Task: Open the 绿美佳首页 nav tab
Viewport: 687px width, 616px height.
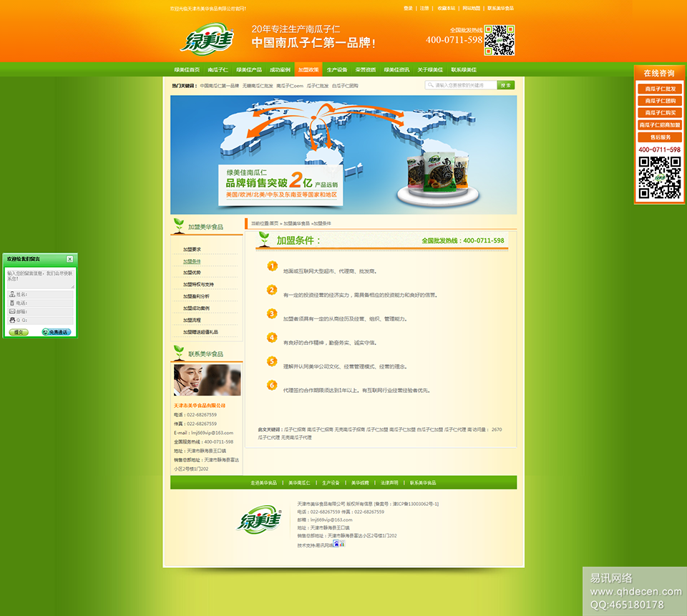Action: coord(187,69)
